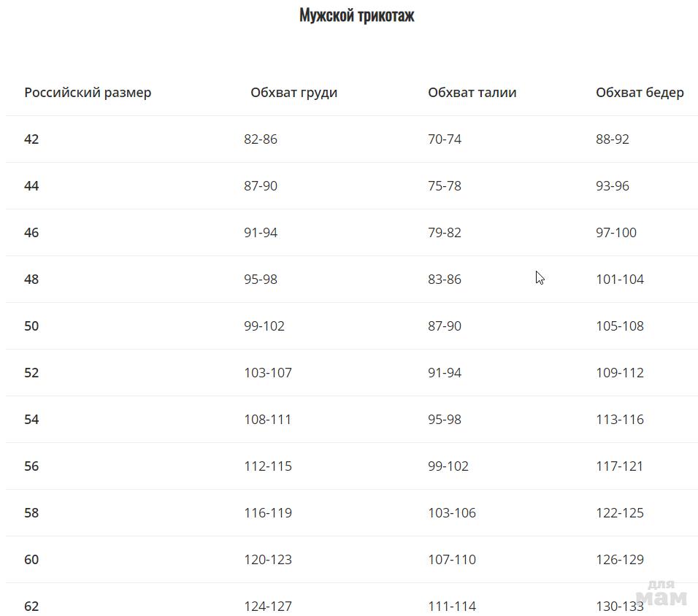The width and height of the screenshot is (698, 616).
Task: Click the "Российский размер" column header
Action: (x=88, y=93)
